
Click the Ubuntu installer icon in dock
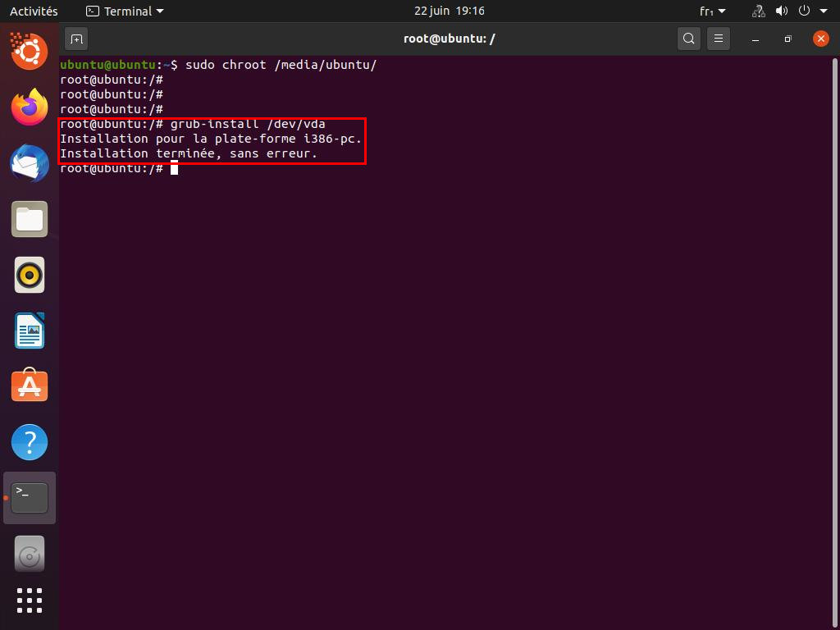pos(30,52)
